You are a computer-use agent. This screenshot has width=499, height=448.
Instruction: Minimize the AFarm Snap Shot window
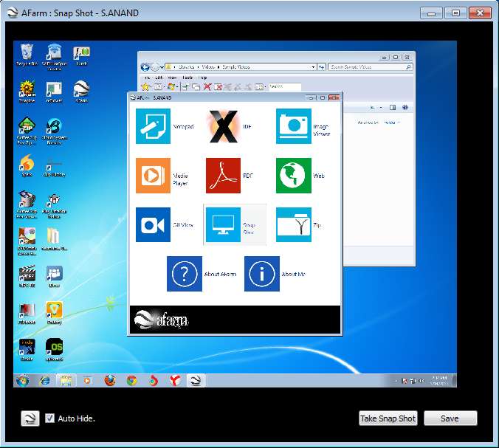[432, 13]
